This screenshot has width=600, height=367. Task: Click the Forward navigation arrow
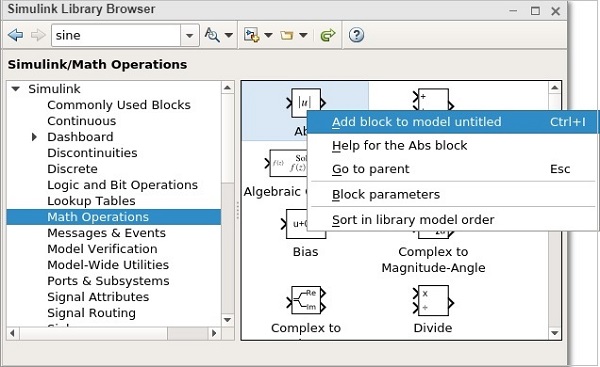tap(38, 35)
